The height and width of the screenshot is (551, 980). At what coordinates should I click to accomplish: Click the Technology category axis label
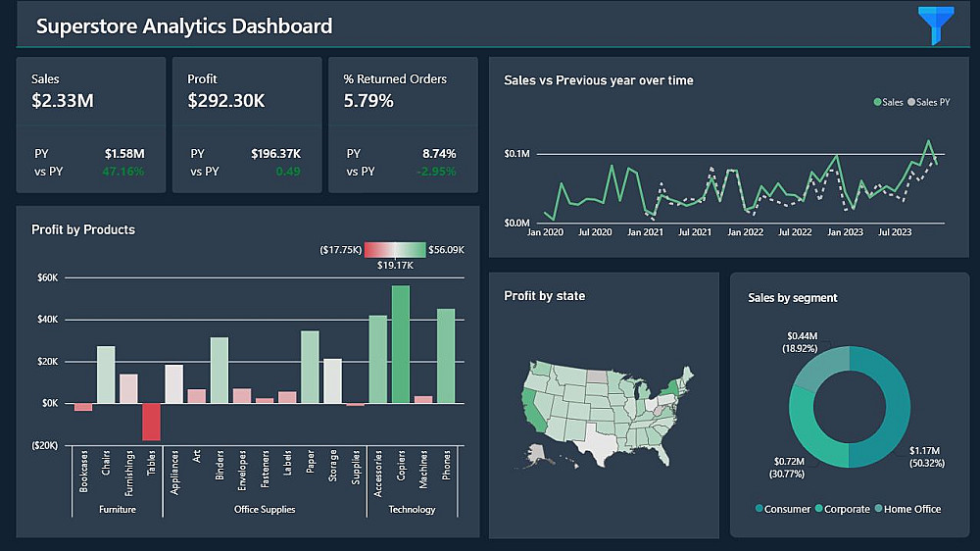point(412,509)
